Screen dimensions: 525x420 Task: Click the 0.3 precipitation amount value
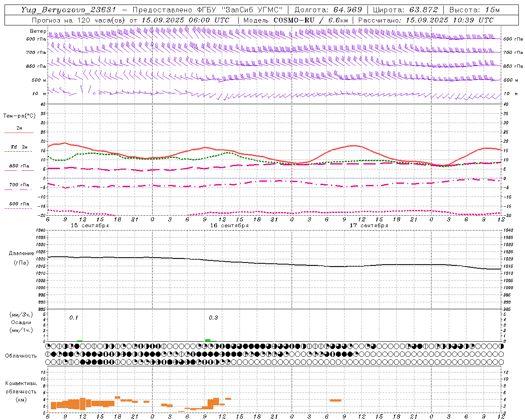[x=213, y=318]
